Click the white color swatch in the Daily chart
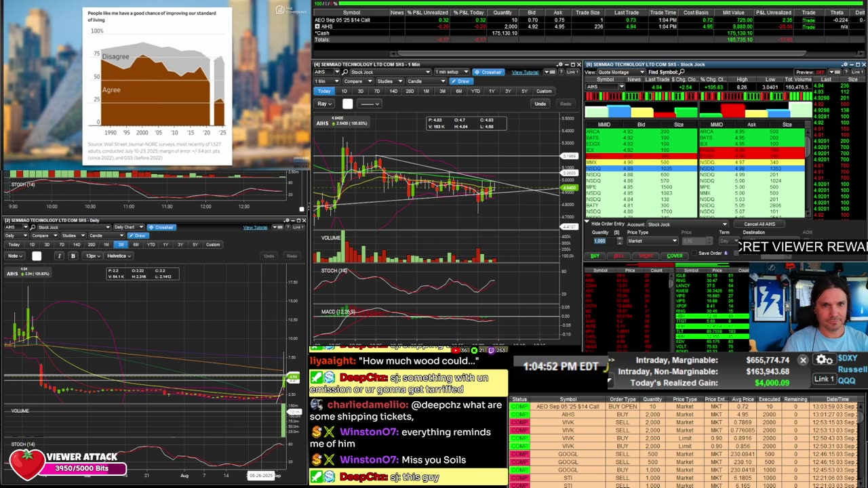This screenshot has height=488, width=868. click(x=37, y=256)
